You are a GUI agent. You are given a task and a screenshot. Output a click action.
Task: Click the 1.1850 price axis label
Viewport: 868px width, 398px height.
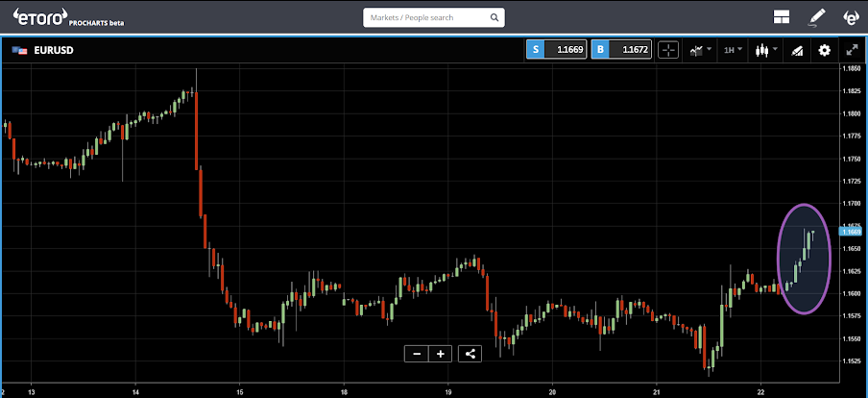click(x=851, y=68)
